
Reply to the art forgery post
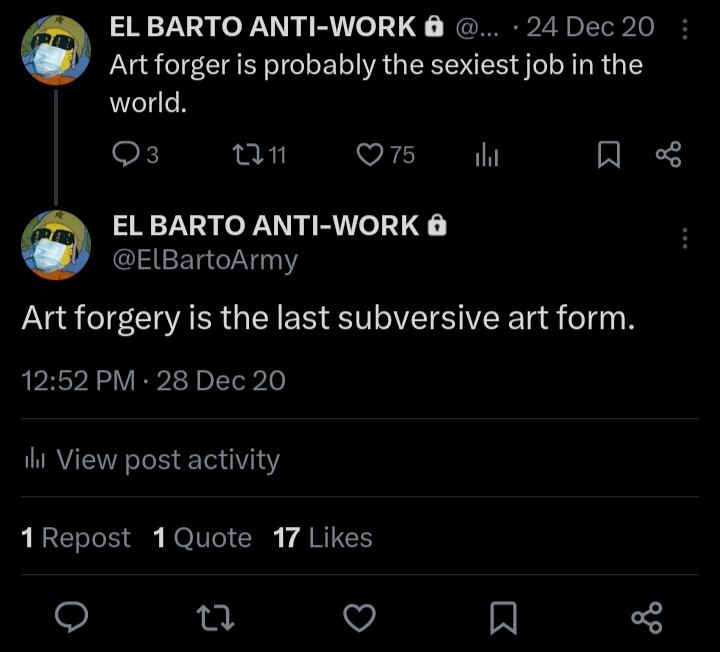[71, 617]
